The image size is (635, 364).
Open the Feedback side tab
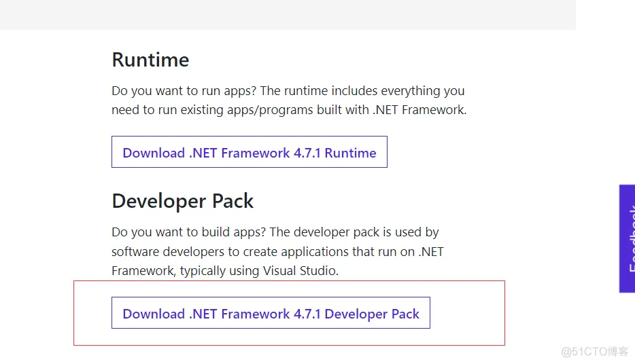627,238
